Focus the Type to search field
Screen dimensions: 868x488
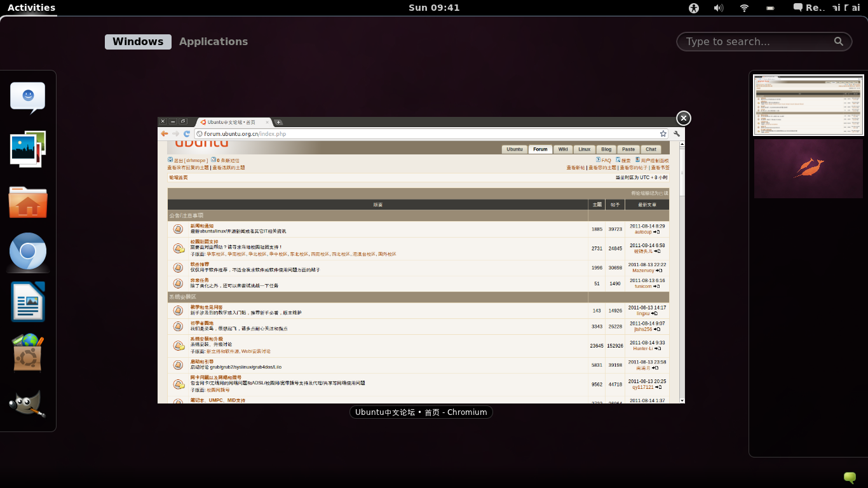pos(764,41)
